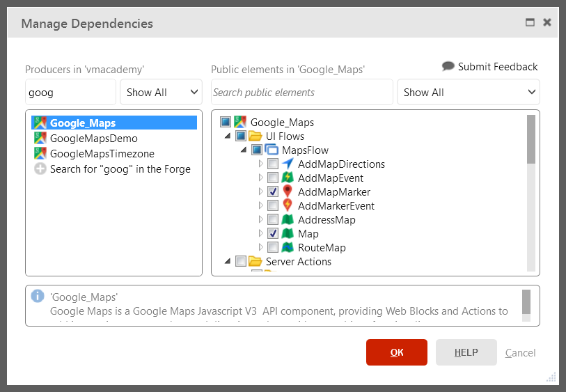Focus the Search public elements field

click(301, 93)
